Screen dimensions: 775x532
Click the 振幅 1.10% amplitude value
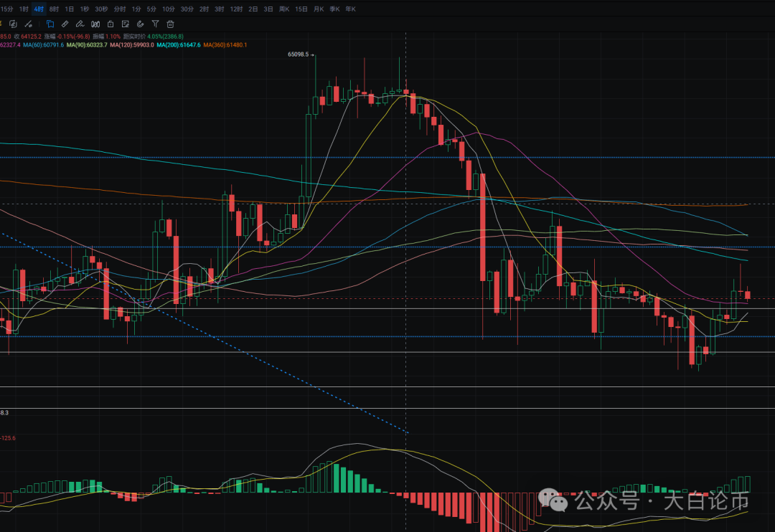(107, 37)
